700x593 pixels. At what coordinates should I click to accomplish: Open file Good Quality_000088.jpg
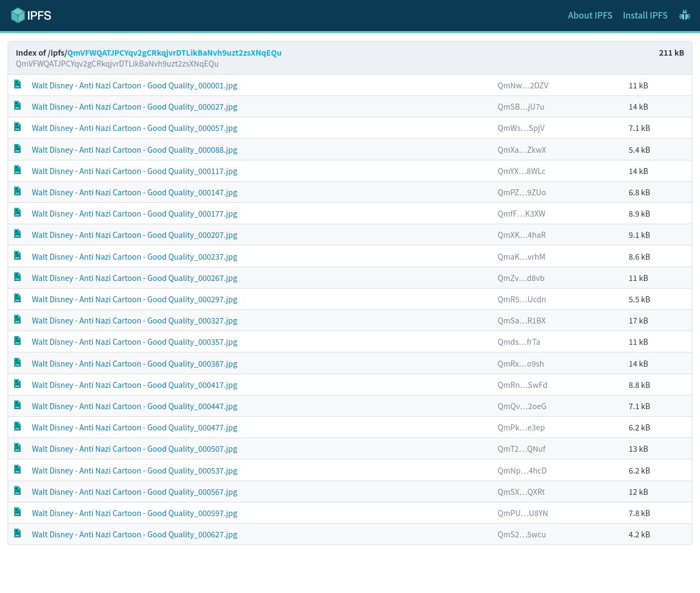(x=135, y=150)
